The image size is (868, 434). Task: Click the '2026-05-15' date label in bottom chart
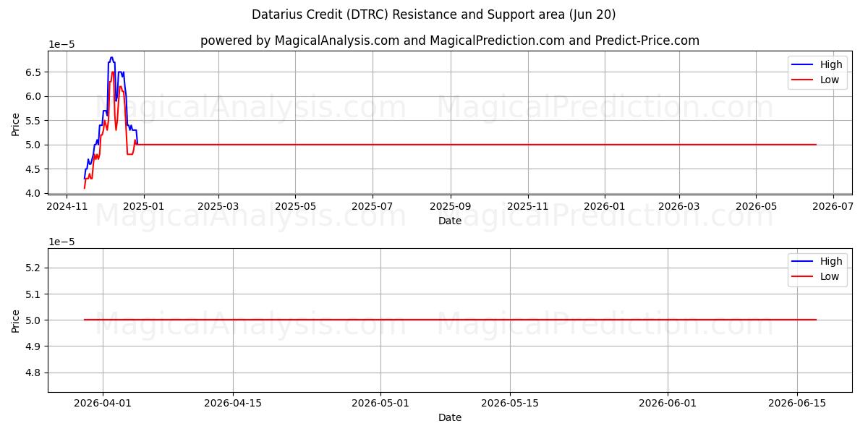[510, 404]
